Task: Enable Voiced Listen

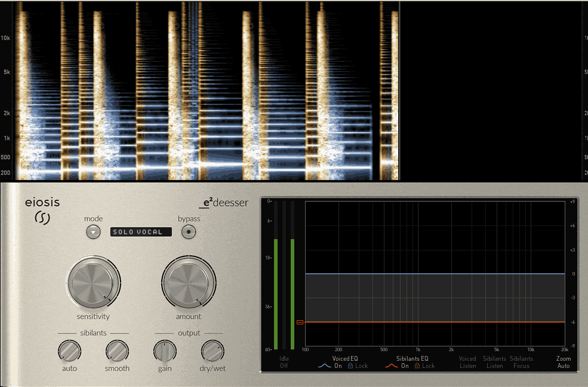Action: (467, 363)
